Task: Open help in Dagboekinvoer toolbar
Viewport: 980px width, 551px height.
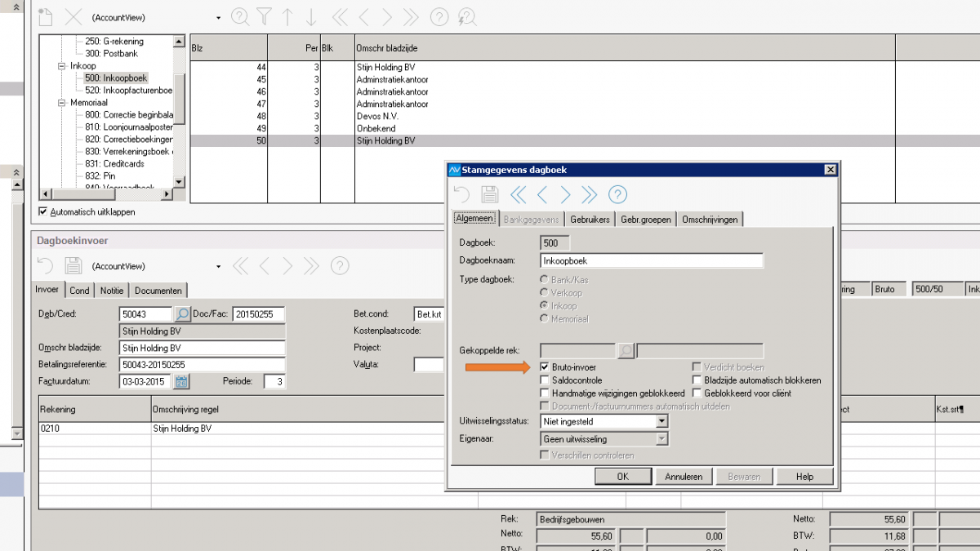Action: coord(340,265)
